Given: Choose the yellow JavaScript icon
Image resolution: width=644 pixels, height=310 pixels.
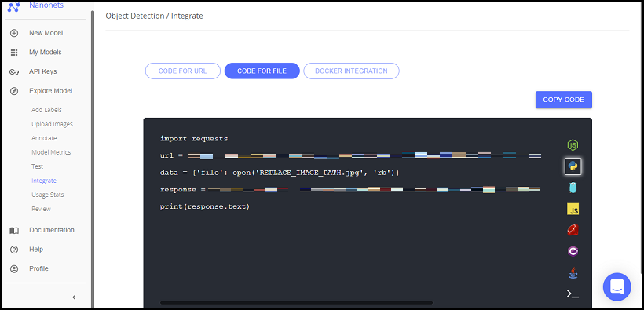Looking at the screenshot, I should tap(573, 210).
